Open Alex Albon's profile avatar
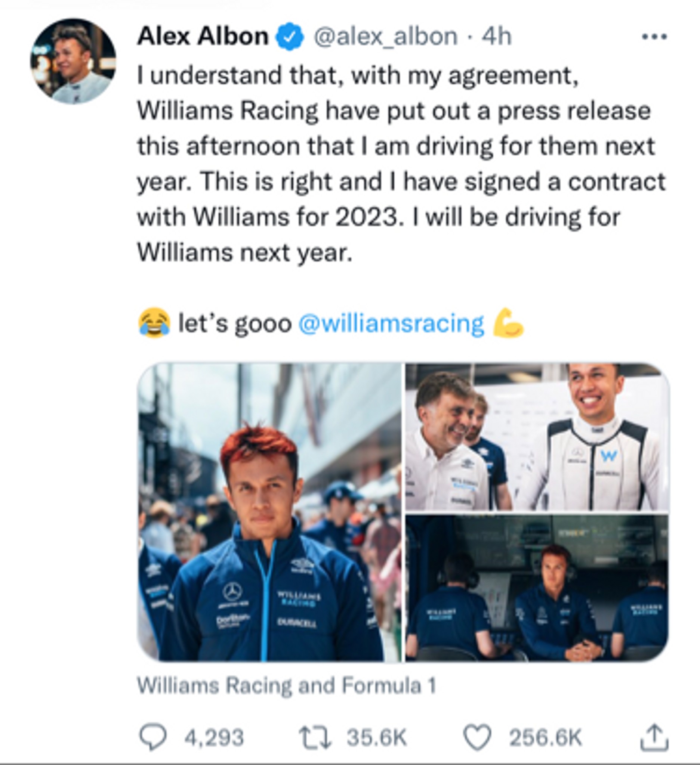Viewport: 700px width, 765px height. (x=73, y=61)
